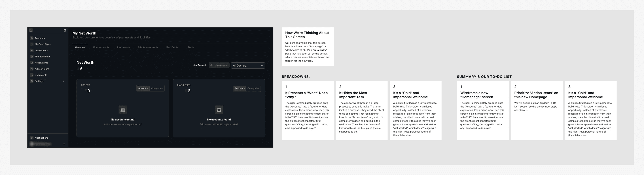Click 'It Hides the Most Important Task.' card title
The image size is (644, 175).
point(353,95)
